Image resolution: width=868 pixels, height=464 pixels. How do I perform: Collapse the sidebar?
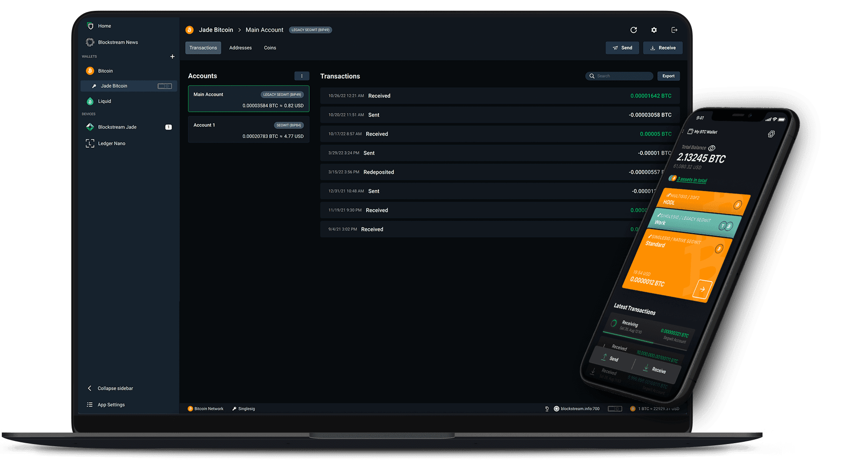[x=110, y=388]
